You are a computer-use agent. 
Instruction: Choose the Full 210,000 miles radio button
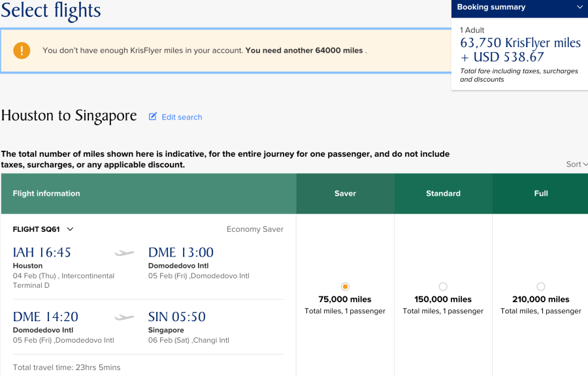540,287
